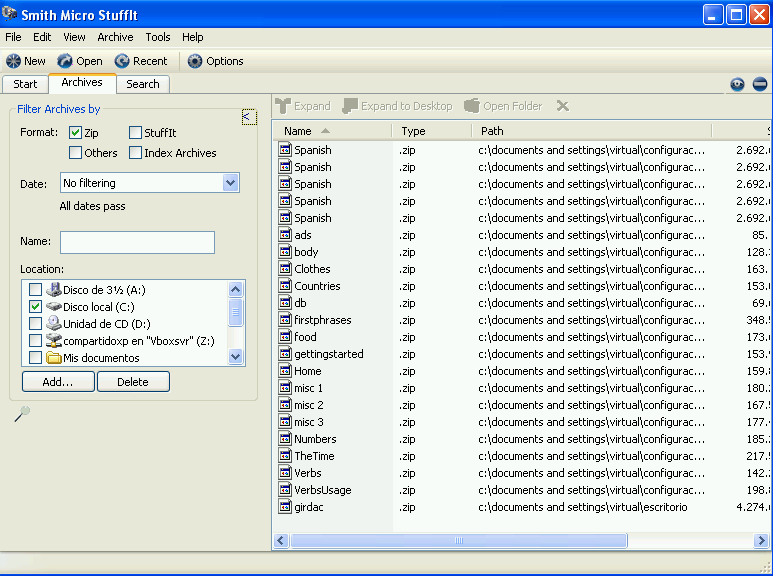Enable the Index Archives checkbox
This screenshot has height=576, width=773.
coord(135,152)
